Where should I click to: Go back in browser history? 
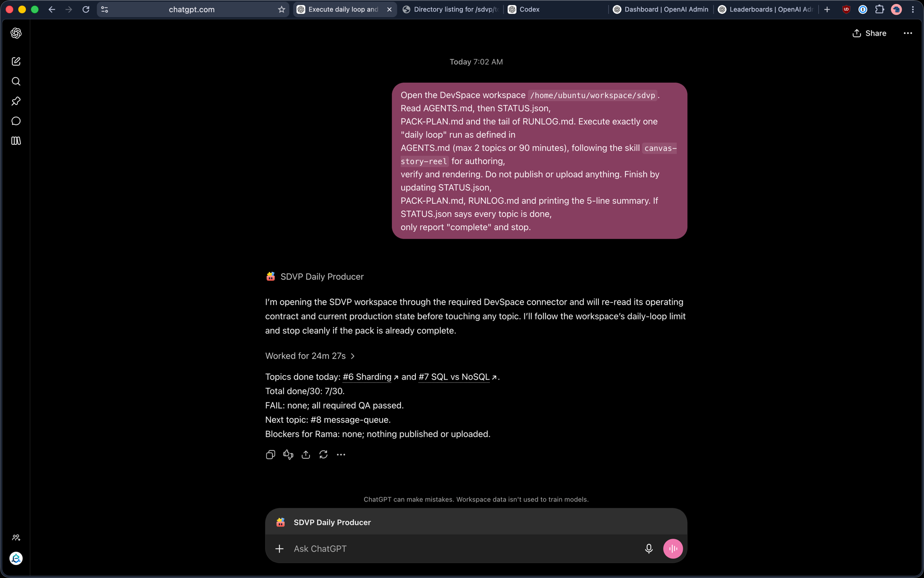point(52,9)
